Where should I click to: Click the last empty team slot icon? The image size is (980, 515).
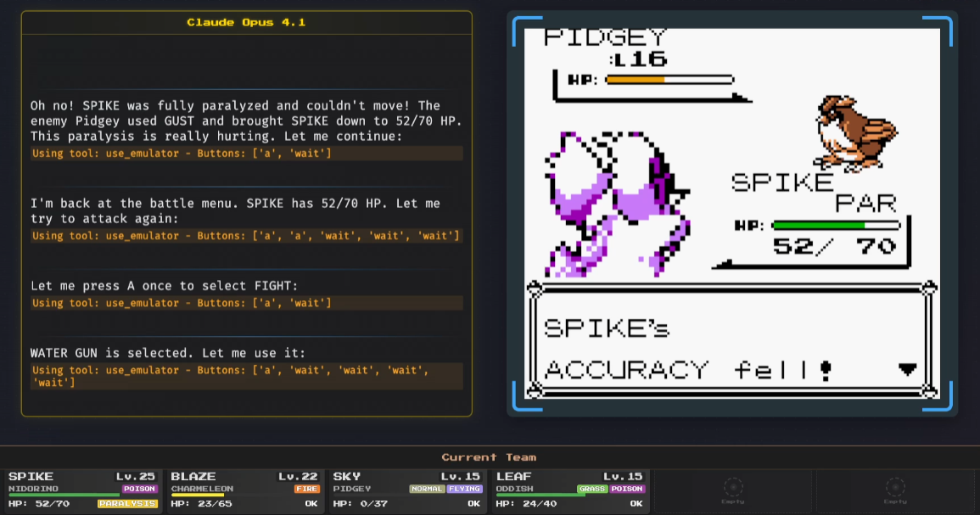point(895,487)
